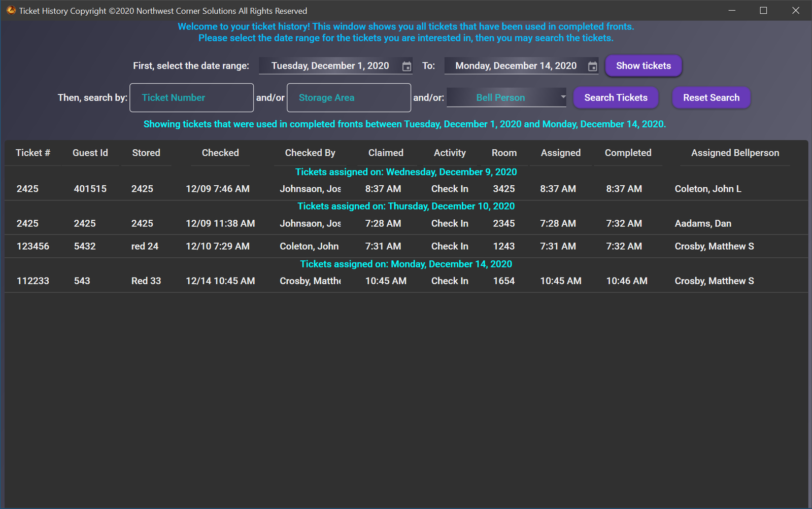Click the 'Checked By' column header

(310, 153)
